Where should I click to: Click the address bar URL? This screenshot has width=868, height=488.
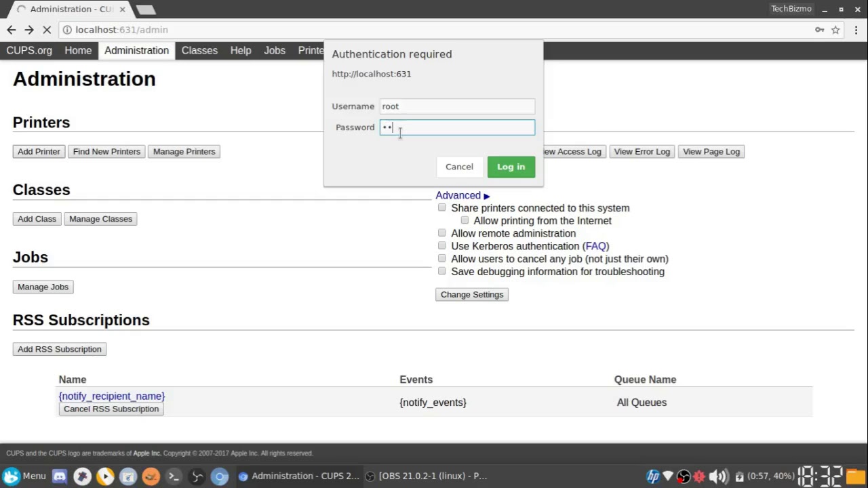tap(121, 30)
